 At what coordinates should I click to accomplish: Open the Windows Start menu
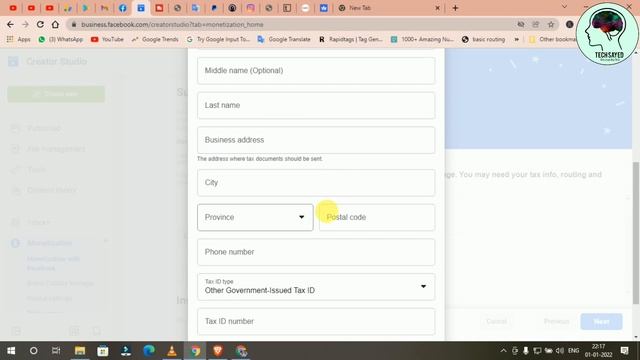point(11,351)
